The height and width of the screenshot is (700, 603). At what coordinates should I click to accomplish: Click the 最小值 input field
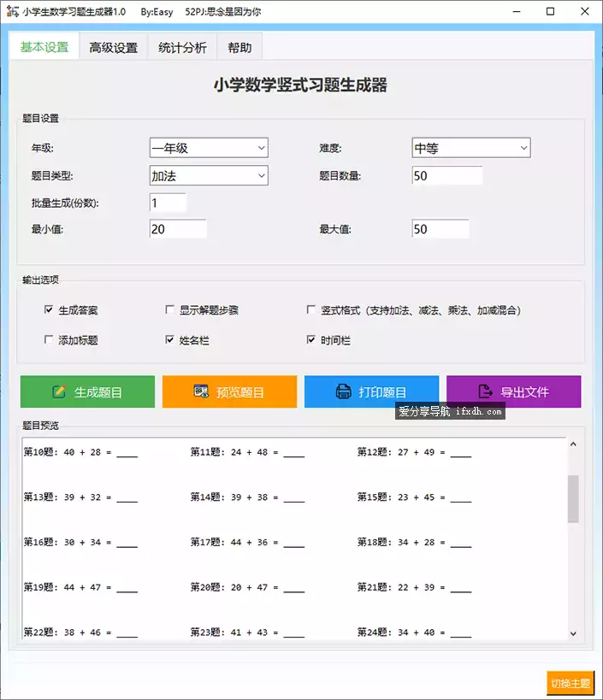pyautogui.click(x=178, y=229)
